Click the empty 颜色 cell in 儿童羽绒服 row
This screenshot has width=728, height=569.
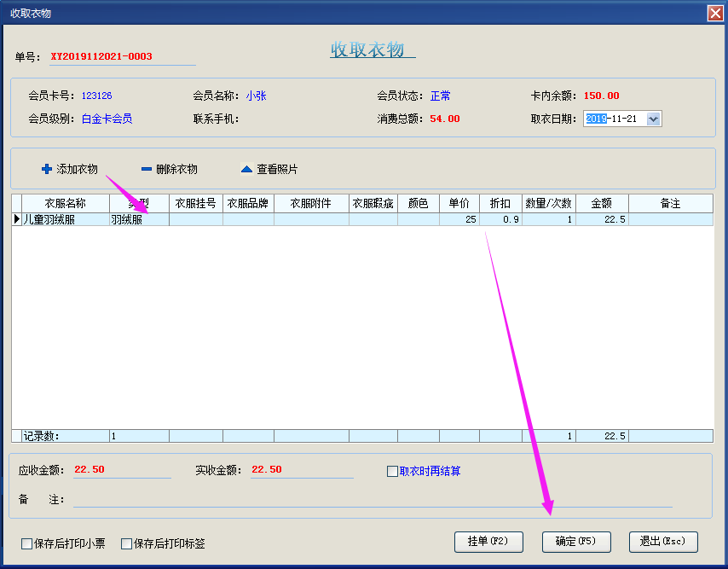coord(419,219)
